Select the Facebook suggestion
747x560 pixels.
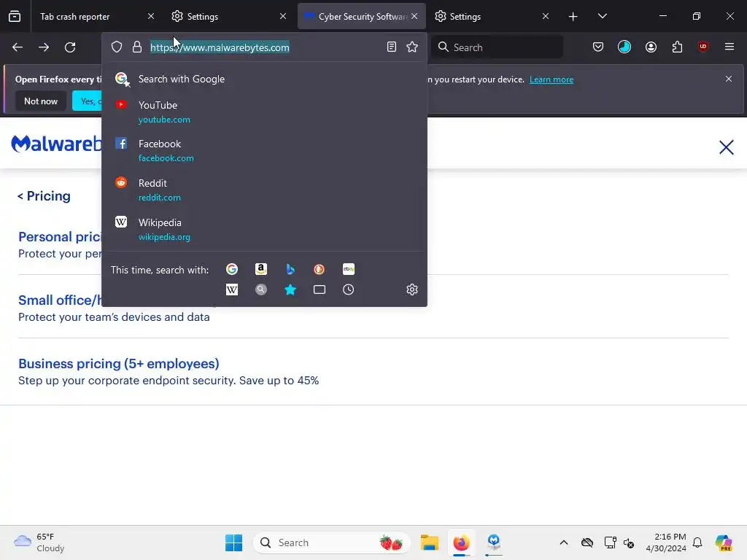pyautogui.click(x=264, y=150)
